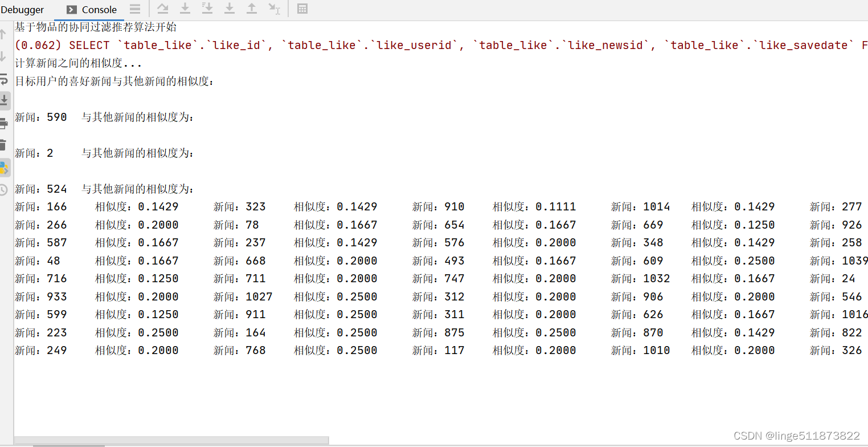Open the layout settings hamburger icon

point(135,9)
